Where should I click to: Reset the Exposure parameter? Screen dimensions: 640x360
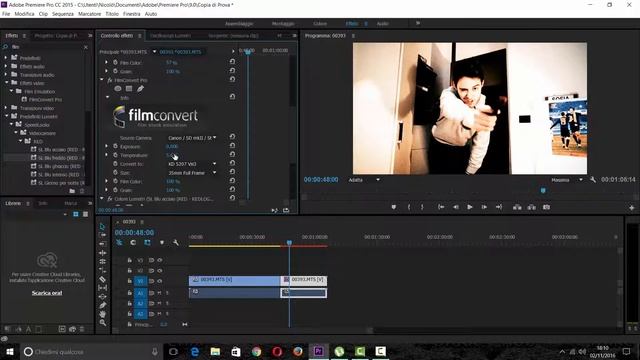[232, 145]
